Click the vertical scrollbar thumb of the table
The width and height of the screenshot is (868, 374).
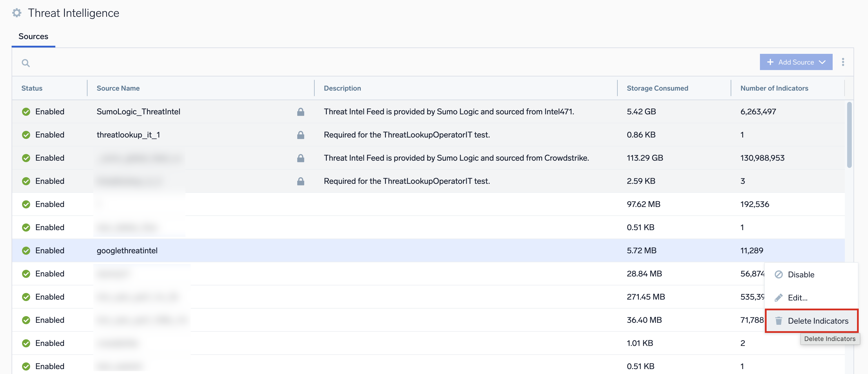(x=849, y=135)
